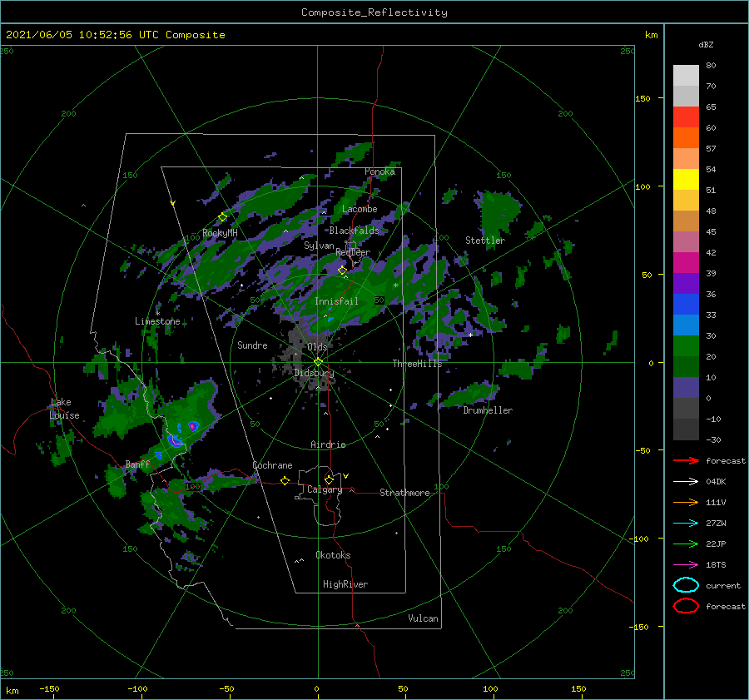This screenshot has height=700, width=749.
Task: Pick the red 60-65 dBZ legend swatch
Action: [x=686, y=117]
